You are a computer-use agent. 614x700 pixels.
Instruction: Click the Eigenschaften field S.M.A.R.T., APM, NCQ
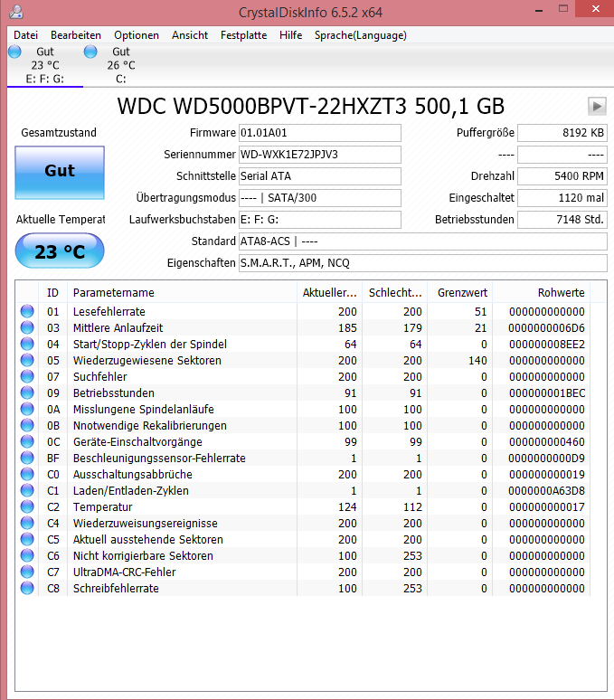pos(423,263)
